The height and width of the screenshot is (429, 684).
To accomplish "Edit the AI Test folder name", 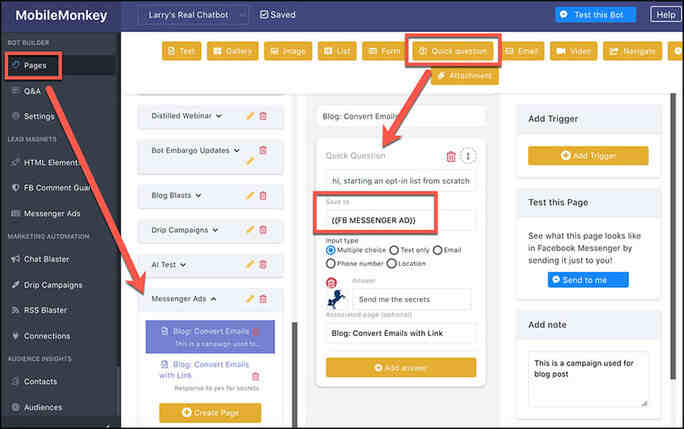I will click(x=250, y=264).
